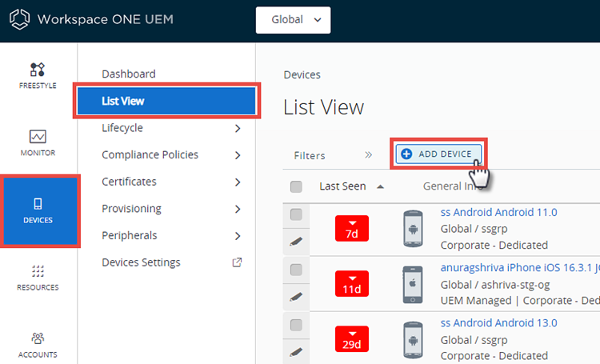
Task: Open the Accounts section in sidebar
Action: tap(38, 346)
